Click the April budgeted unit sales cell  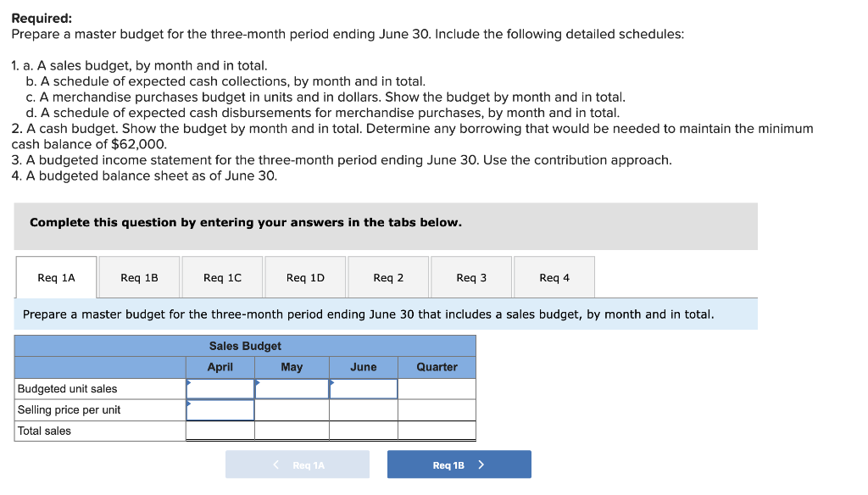coord(220,389)
